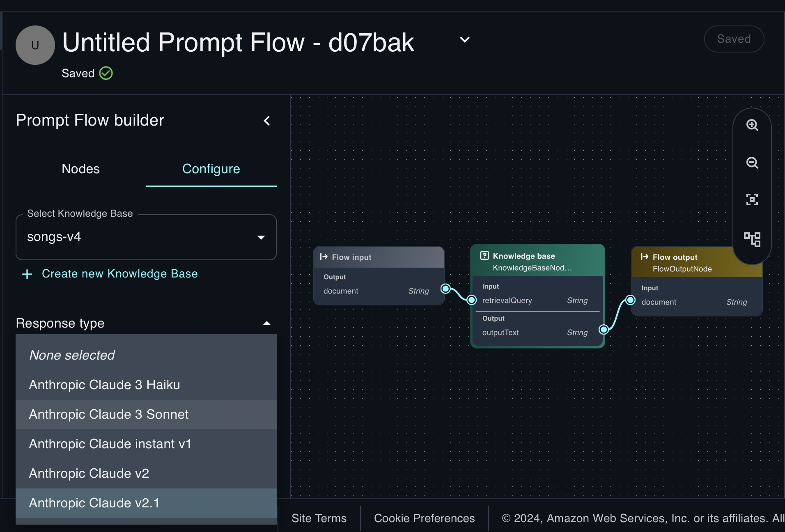Click the green saved checkmark icon
The width and height of the screenshot is (785, 532).
(x=106, y=73)
